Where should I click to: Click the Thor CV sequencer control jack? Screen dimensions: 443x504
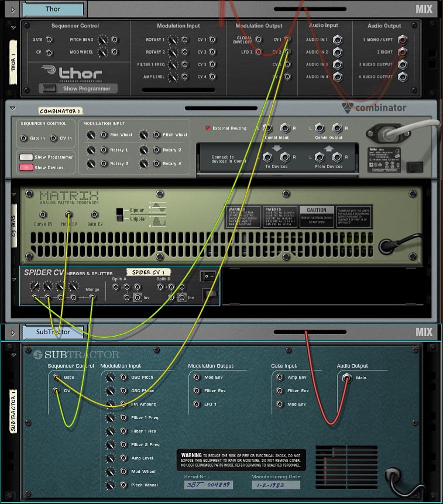(x=49, y=53)
